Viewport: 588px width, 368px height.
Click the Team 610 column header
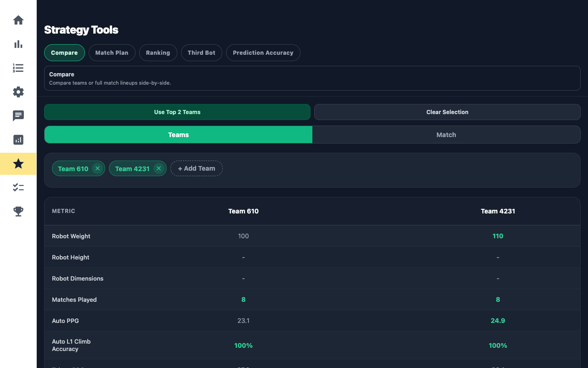[x=243, y=211]
